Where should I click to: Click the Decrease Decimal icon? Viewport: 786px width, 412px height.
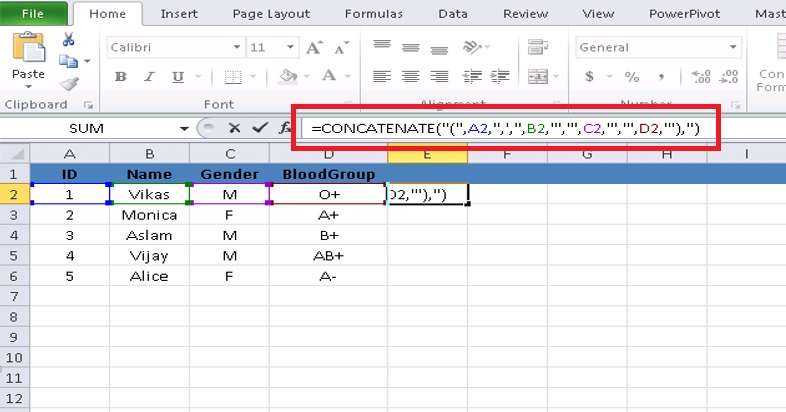click(728, 76)
